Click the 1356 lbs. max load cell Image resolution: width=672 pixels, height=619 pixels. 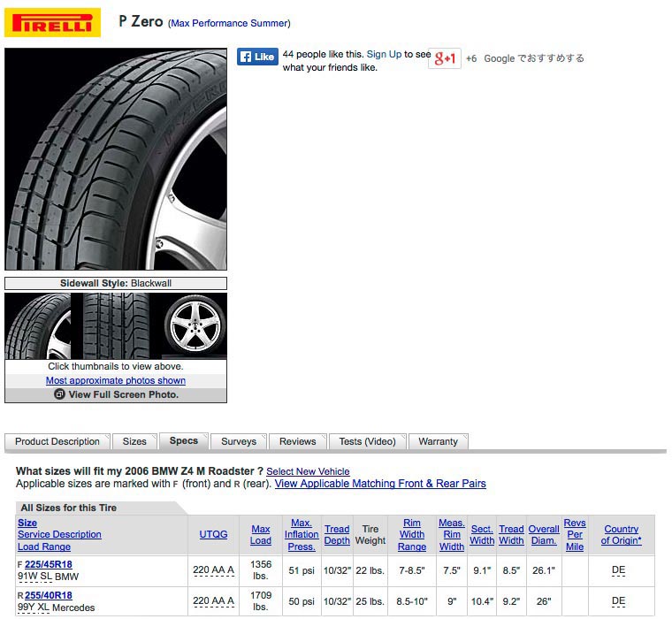[261, 570]
